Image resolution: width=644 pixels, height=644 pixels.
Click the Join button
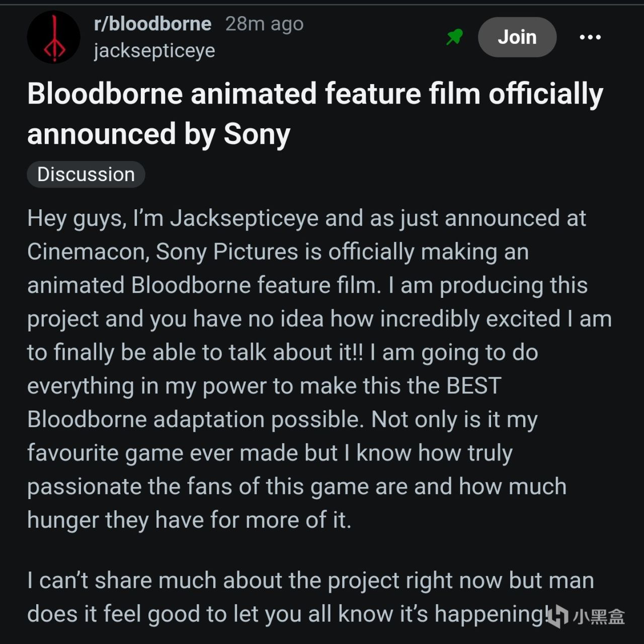click(517, 37)
